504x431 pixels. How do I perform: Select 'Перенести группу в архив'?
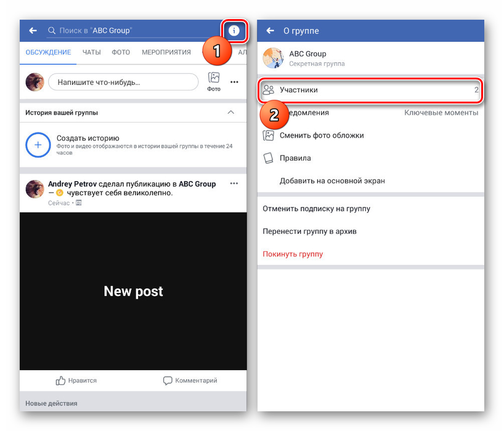click(x=309, y=232)
